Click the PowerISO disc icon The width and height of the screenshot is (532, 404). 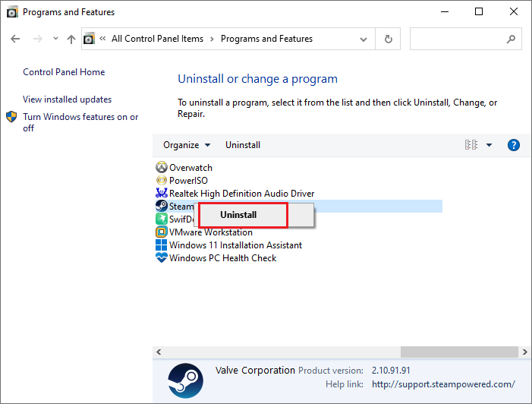pyautogui.click(x=162, y=180)
